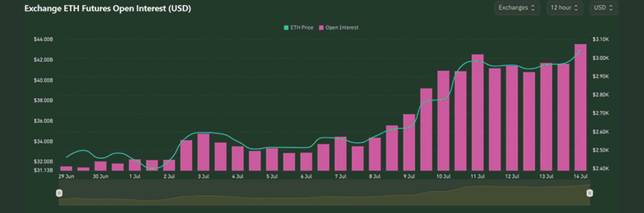Viewport: 644px width, 213px height.
Task: Click the 30 Jun date label
Action: (x=100, y=176)
